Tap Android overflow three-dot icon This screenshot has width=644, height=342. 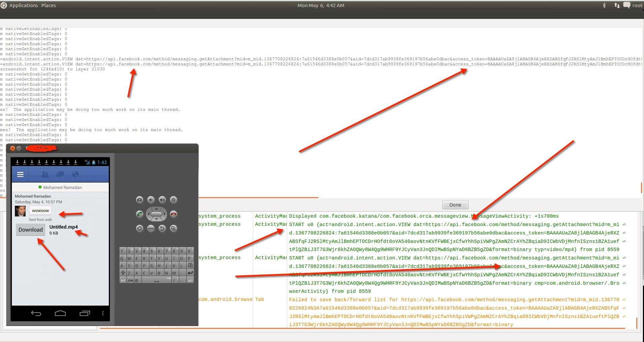pos(103,313)
